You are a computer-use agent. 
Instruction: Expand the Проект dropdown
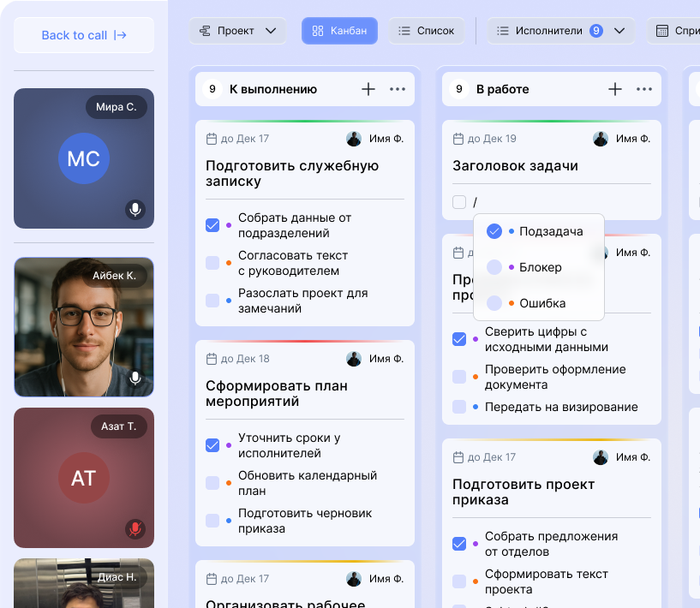[238, 31]
